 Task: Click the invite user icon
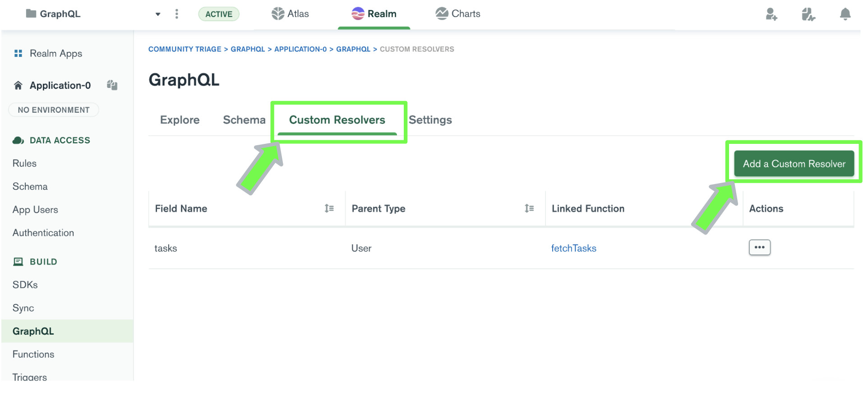point(771,14)
